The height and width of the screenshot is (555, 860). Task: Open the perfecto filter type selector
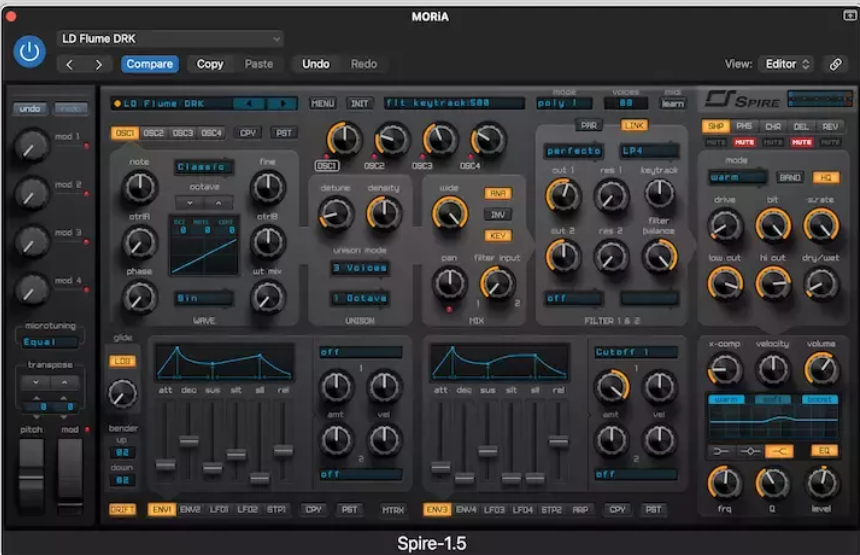(x=574, y=151)
